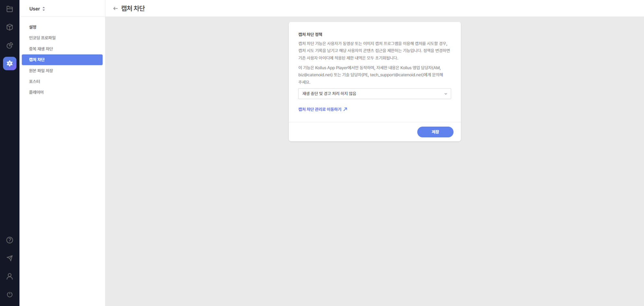The width and height of the screenshot is (644, 306).
Task: Open the folder icon in left sidebar
Action: tap(10, 9)
